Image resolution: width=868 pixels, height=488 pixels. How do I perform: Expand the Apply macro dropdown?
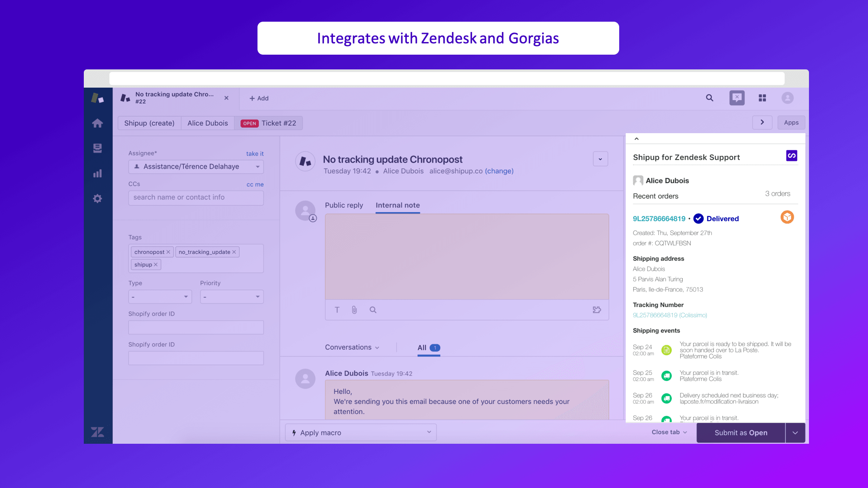pos(429,432)
